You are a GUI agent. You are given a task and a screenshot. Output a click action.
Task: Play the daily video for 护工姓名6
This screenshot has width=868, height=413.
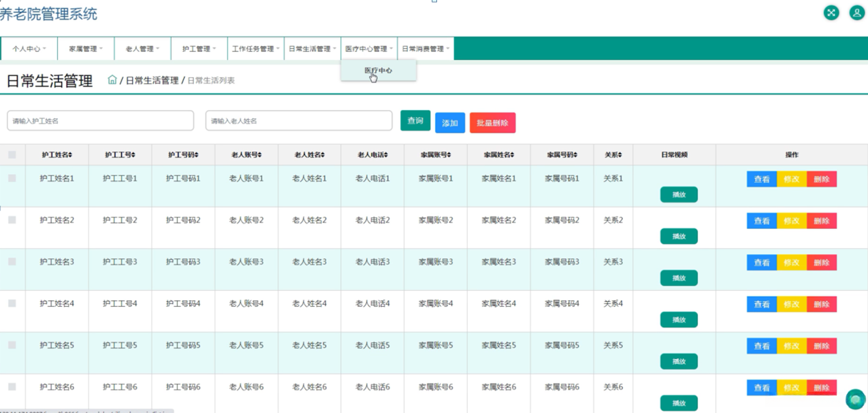tap(679, 403)
